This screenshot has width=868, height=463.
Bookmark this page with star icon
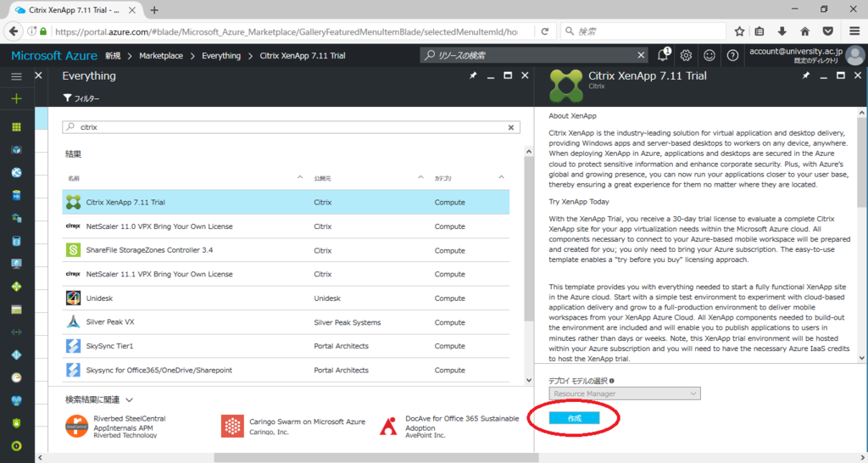tap(739, 31)
